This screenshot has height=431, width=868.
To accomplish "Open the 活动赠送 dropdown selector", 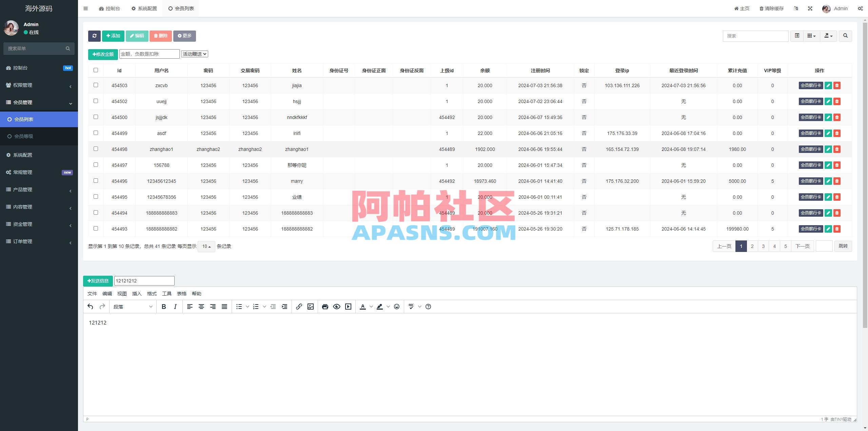I will [x=195, y=54].
